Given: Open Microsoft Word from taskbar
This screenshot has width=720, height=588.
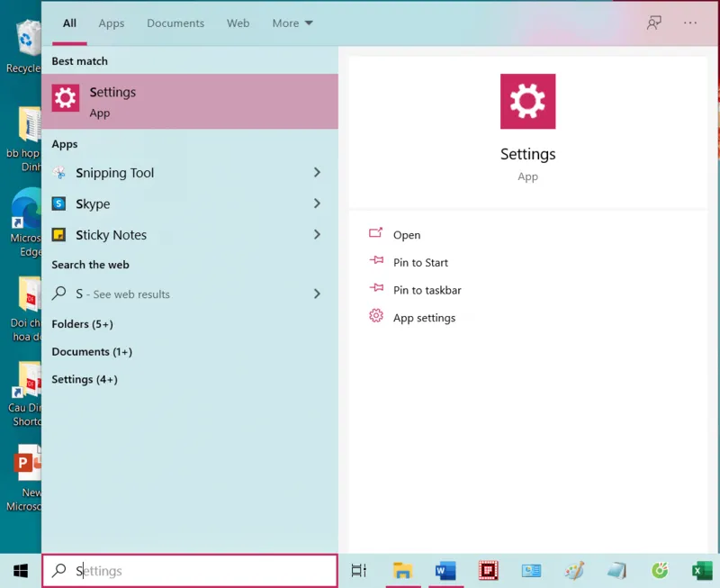Looking at the screenshot, I should tap(445, 571).
